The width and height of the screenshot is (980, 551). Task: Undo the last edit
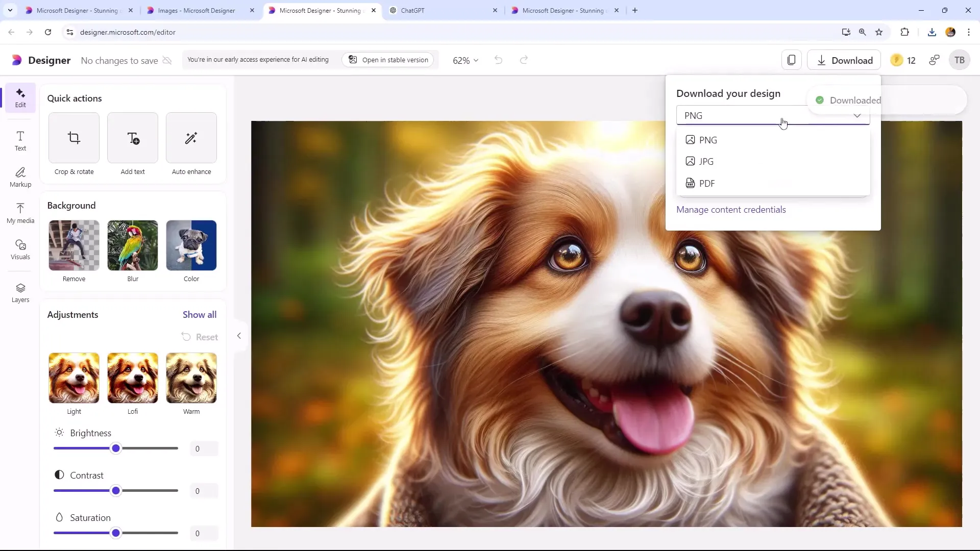(x=498, y=60)
